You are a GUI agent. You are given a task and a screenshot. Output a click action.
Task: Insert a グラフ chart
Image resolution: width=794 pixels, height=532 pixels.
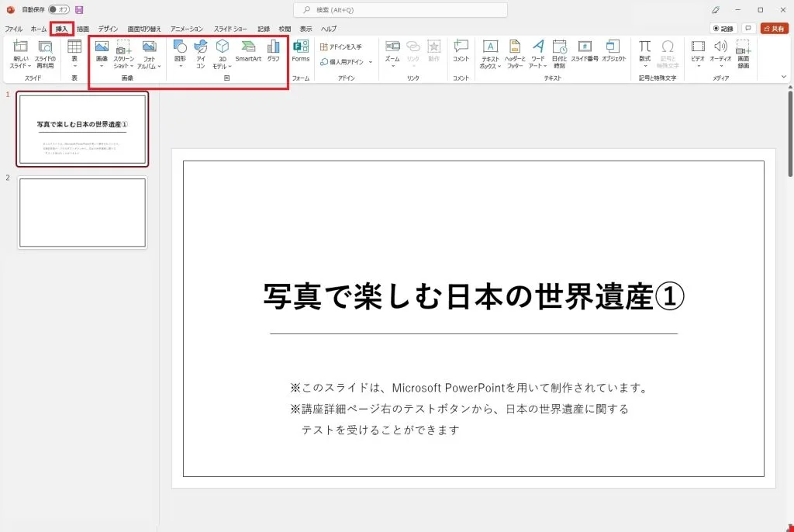point(274,51)
